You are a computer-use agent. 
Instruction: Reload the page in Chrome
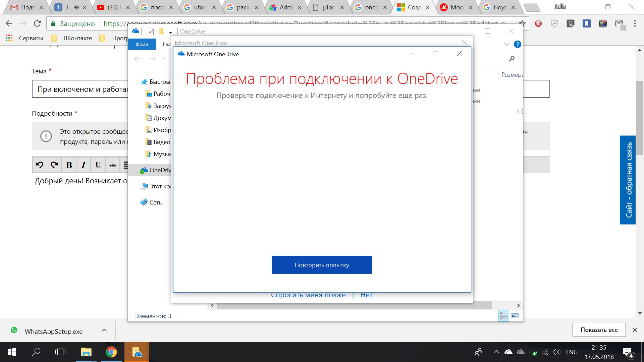point(37,23)
